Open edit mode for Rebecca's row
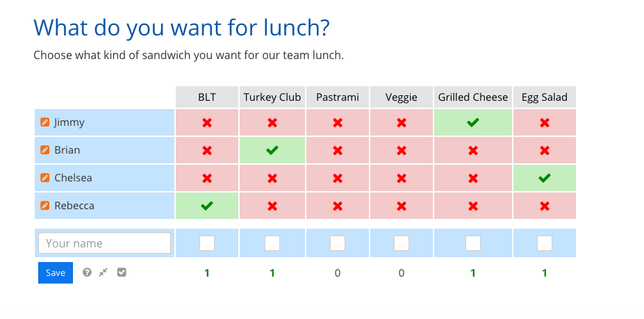The width and height of the screenshot is (644, 319). pos(45,206)
